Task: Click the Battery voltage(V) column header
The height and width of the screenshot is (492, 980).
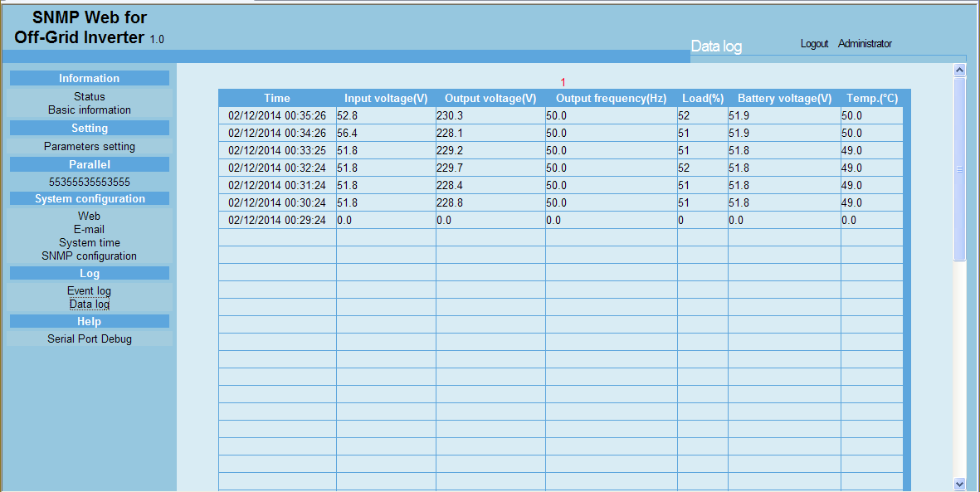Action: pyautogui.click(x=784, y=98)
